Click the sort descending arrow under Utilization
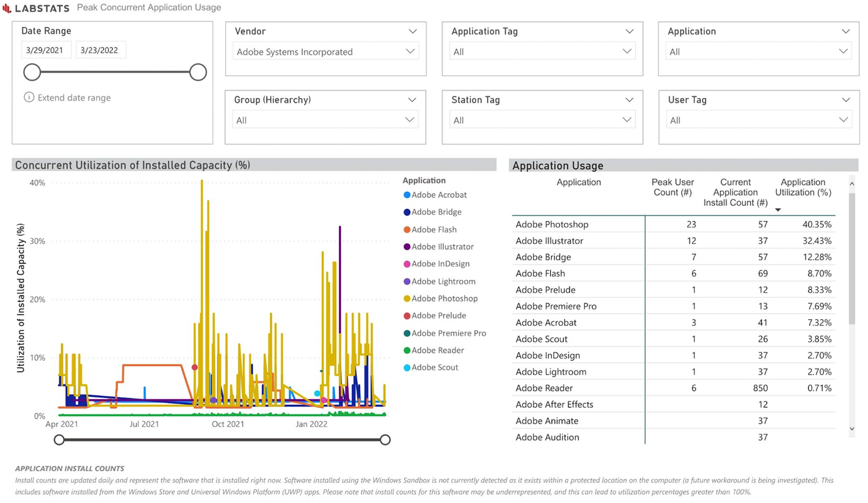The image size is (868, 503). tap(778, 210)
